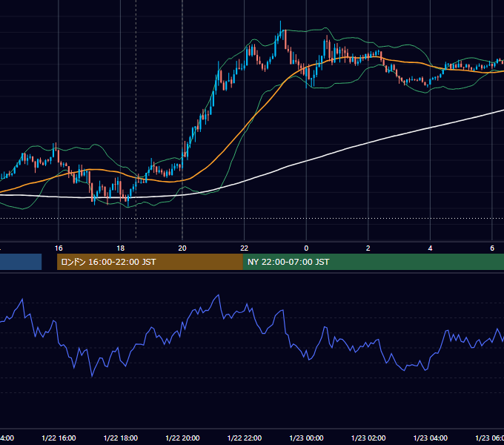Click the indicator line peak near 21:00
This screenshot has width=504, height=445.
[x=219, y=295]
